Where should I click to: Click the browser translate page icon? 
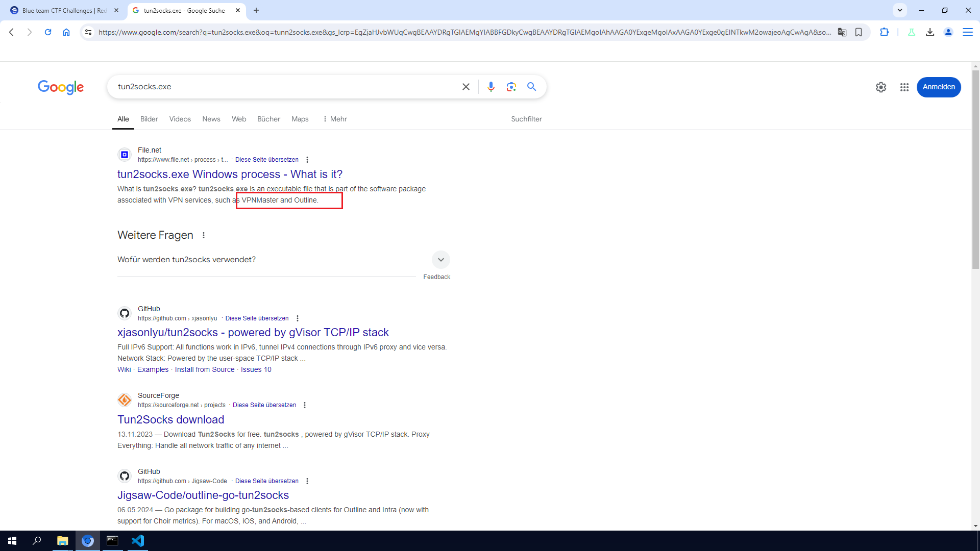tap(842, 32)
